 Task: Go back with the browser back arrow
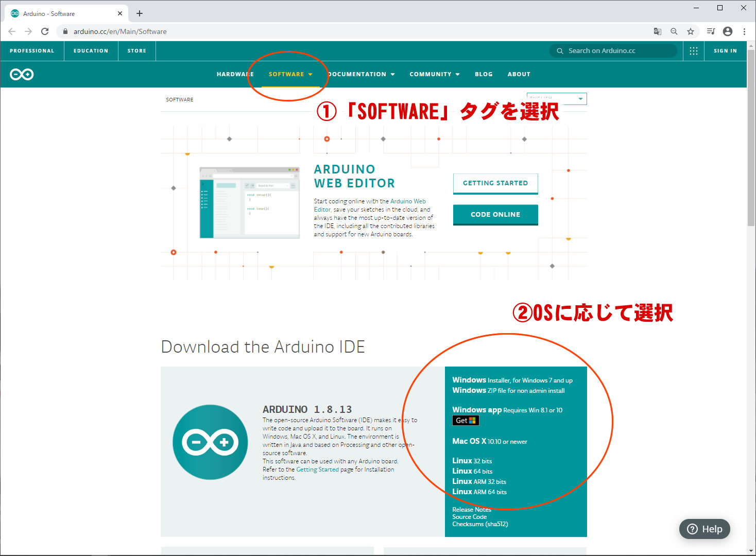click(x=12, y=31)
